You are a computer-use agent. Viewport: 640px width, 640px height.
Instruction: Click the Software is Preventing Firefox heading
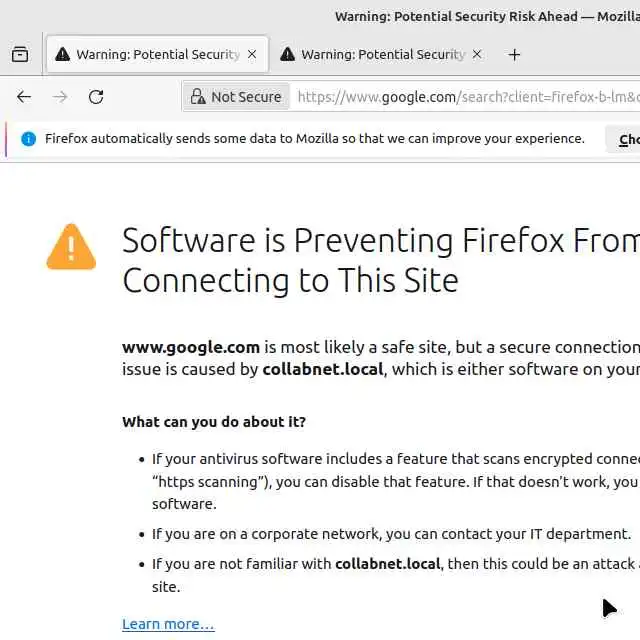pos(380,260)
